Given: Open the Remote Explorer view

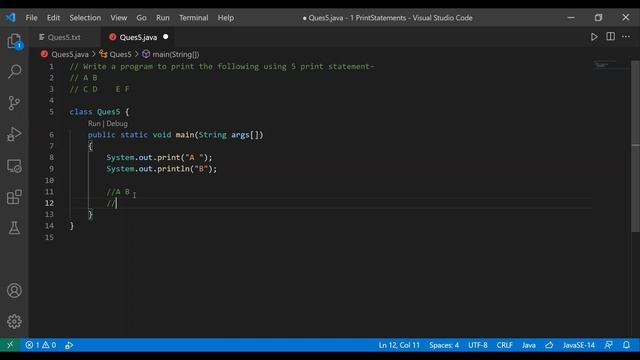Looking at the screenshot, I should (14, 166).
